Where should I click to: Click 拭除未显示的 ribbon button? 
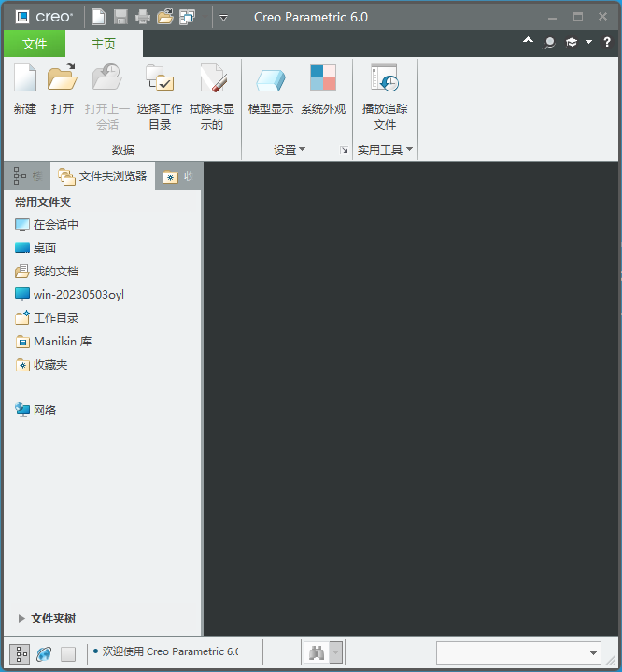pyautogui.click(x=212, y=97)
